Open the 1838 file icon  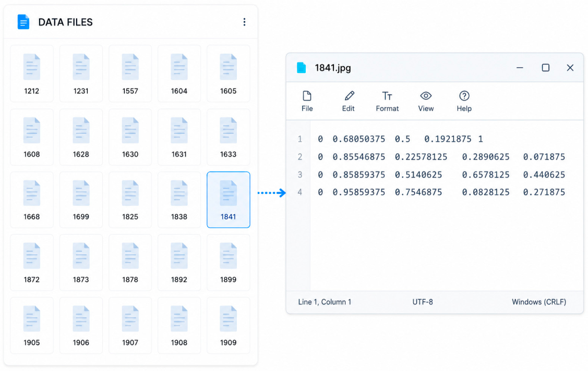pos(179,200)
